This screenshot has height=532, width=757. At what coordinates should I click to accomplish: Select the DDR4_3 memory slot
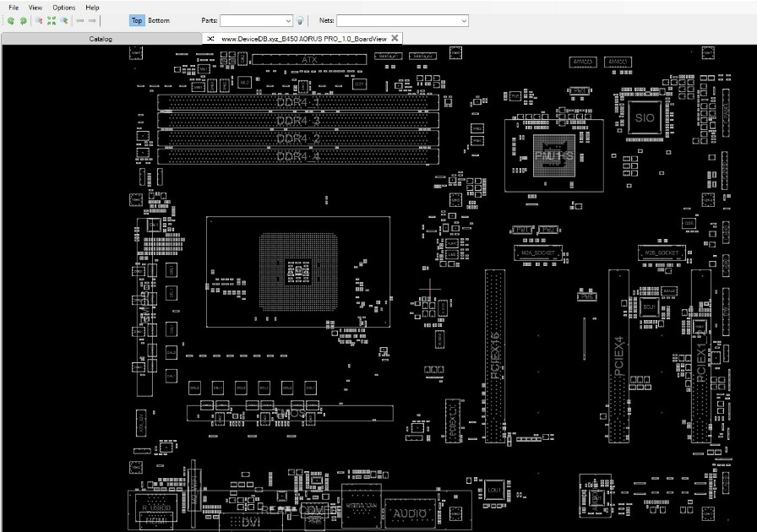point(298,120)
